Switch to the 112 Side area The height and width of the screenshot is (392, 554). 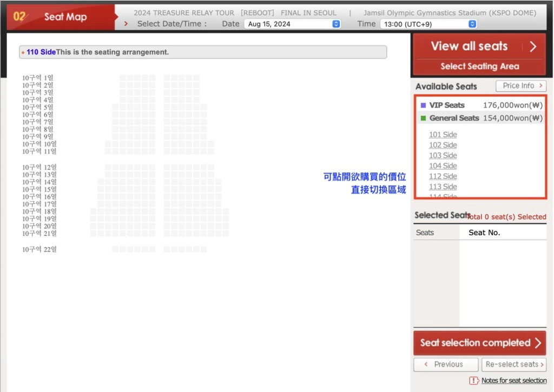(443, 176)
